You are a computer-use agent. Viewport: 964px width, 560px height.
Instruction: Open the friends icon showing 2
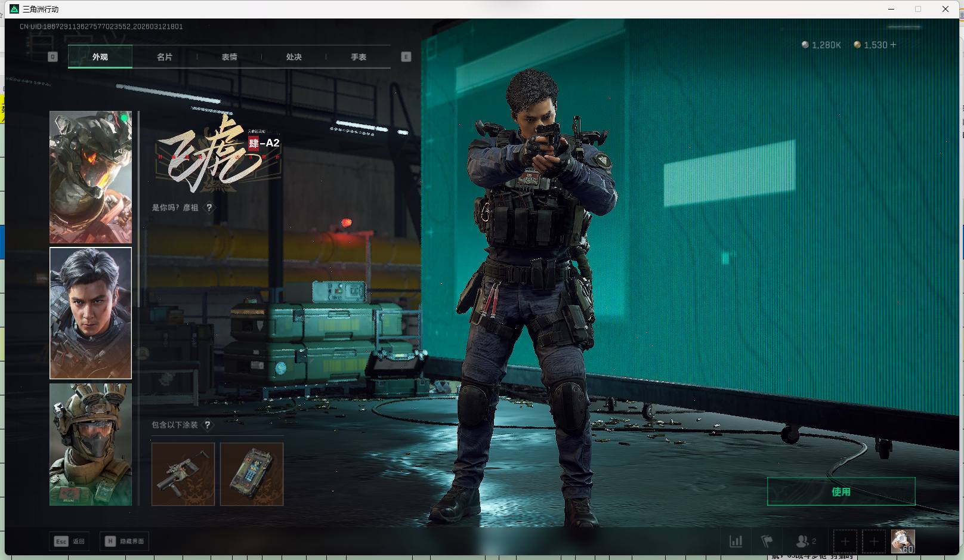tap(806, 542)
